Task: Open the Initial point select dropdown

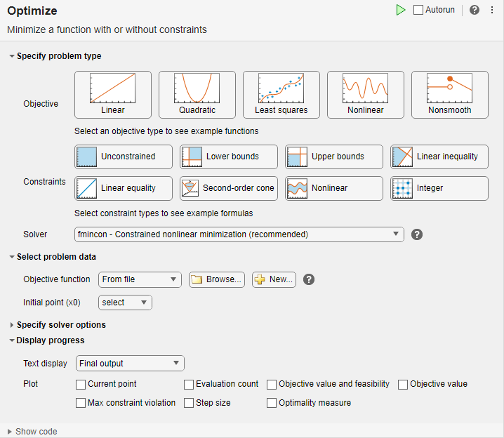Action: (x=125, y=303)
